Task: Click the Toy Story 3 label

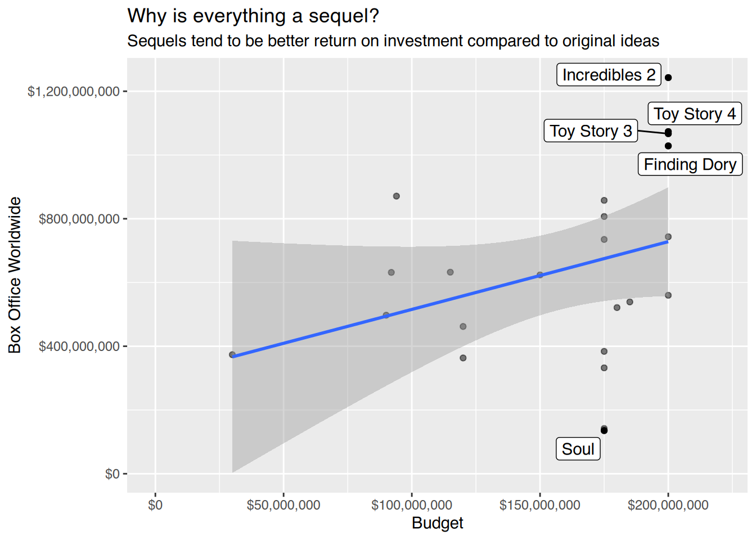Action: [591, 130]
